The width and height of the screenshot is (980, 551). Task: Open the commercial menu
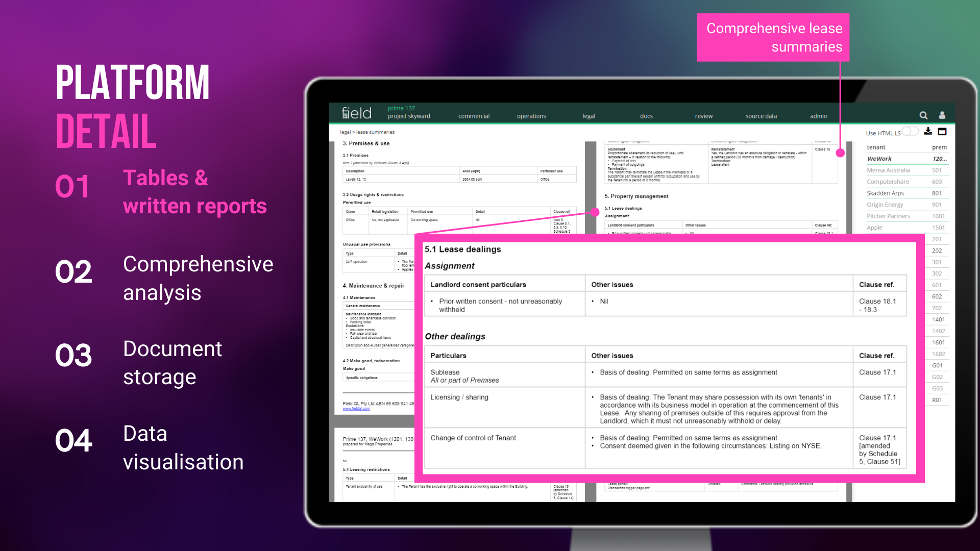tap(474, 116)
